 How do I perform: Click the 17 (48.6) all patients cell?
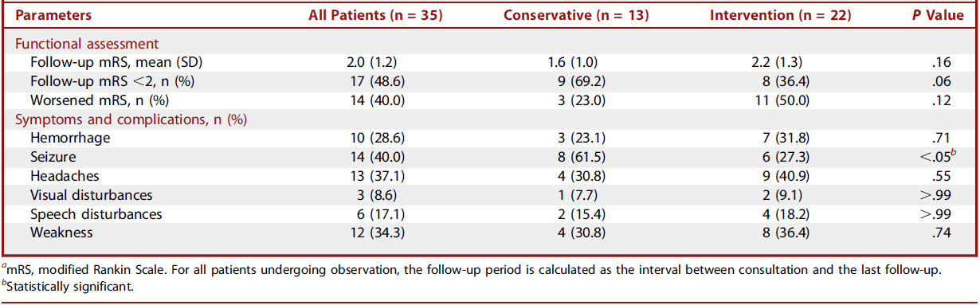point(370,81)
